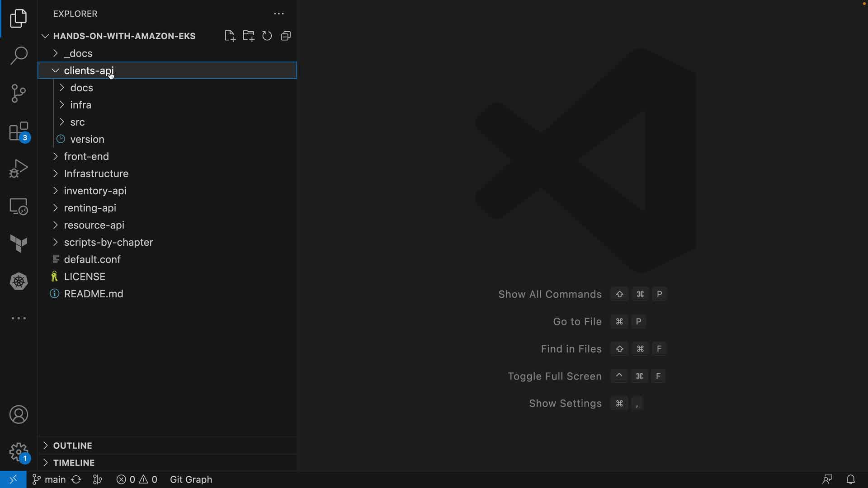
Task: Open Terraform extension icon
Action: (19, 244)
